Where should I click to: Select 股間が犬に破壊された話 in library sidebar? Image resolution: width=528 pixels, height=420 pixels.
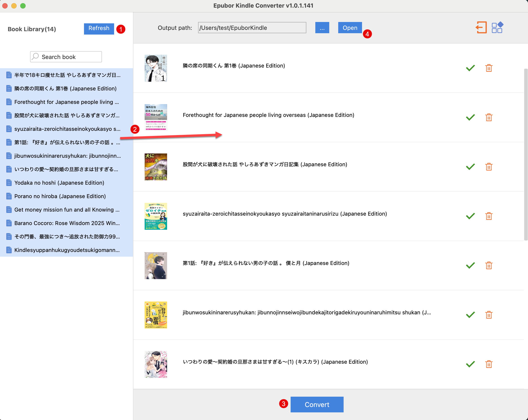click(66, 115)
